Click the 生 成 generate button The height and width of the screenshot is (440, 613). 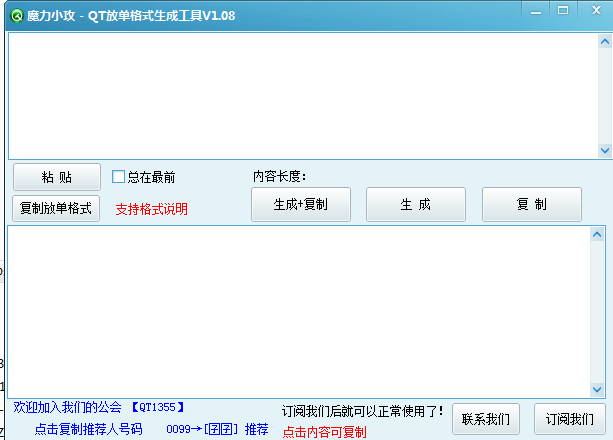pyautogui.click(x=416, y=205)
